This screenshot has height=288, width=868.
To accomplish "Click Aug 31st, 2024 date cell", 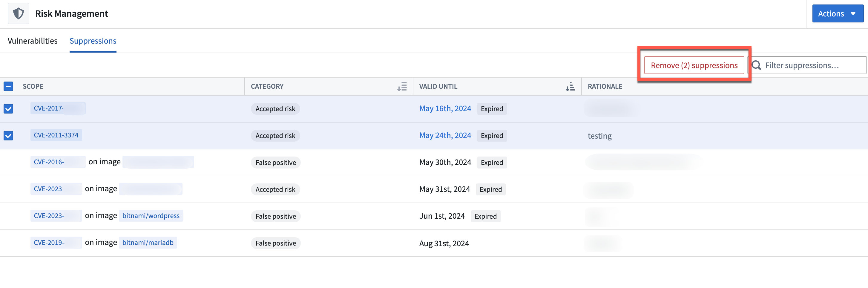I will [x=444, y=243].
